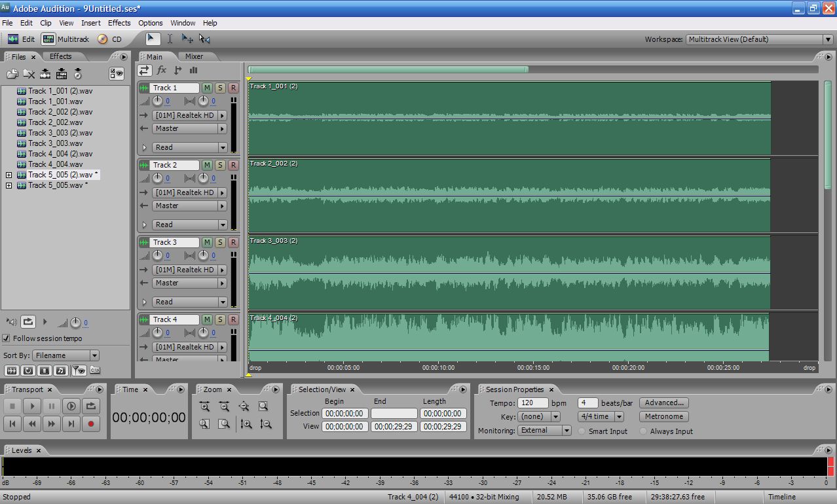Open Key dropdown in Session Properties
Image resolution: width=837 pixels, height=504 pixels.
(539, 416)
